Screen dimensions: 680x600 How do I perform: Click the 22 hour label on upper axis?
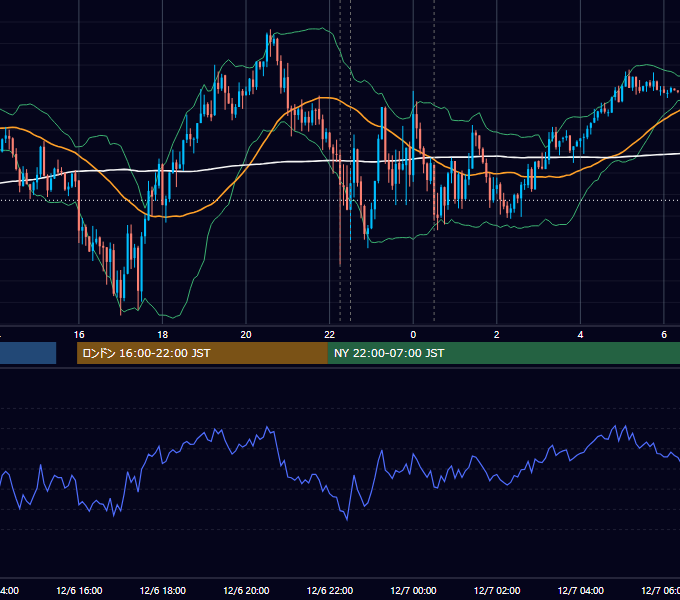click(x=330, y=335)
